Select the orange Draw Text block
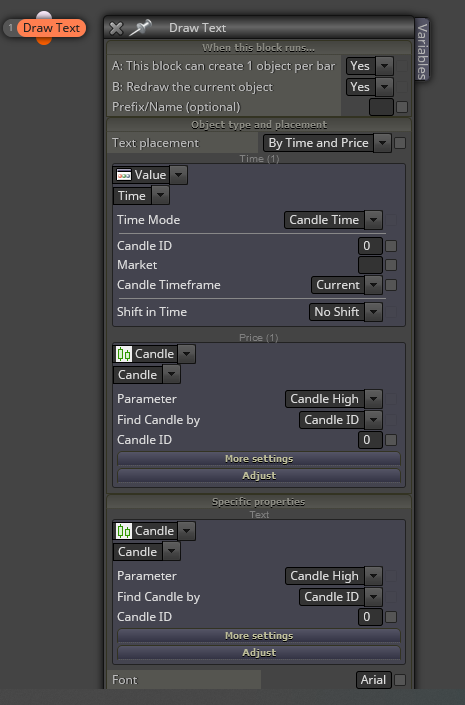 coord(51,28)
